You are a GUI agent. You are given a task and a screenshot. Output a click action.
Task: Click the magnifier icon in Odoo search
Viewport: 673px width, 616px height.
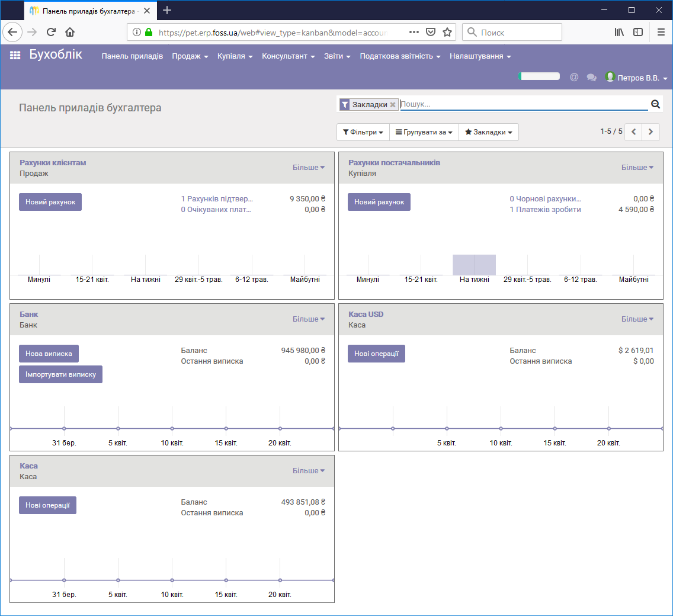pos(655,104)
